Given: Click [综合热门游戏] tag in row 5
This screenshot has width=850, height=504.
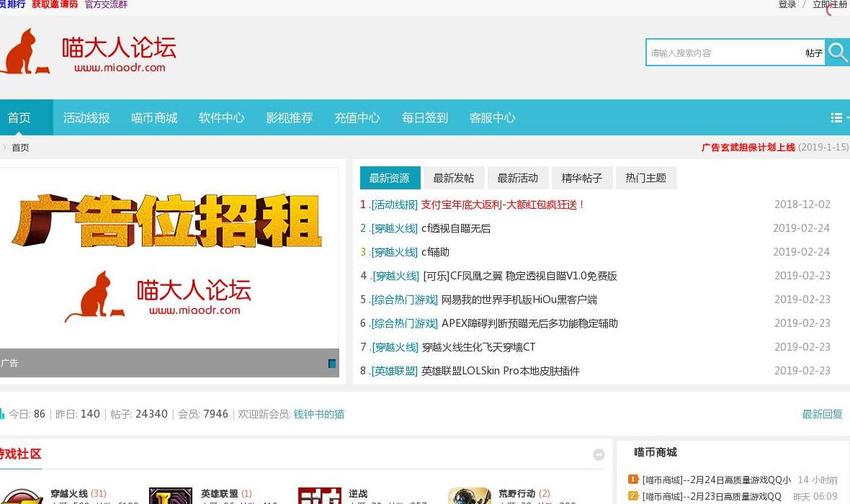Looking at the screenshot, I should click(x=404, y=300).
